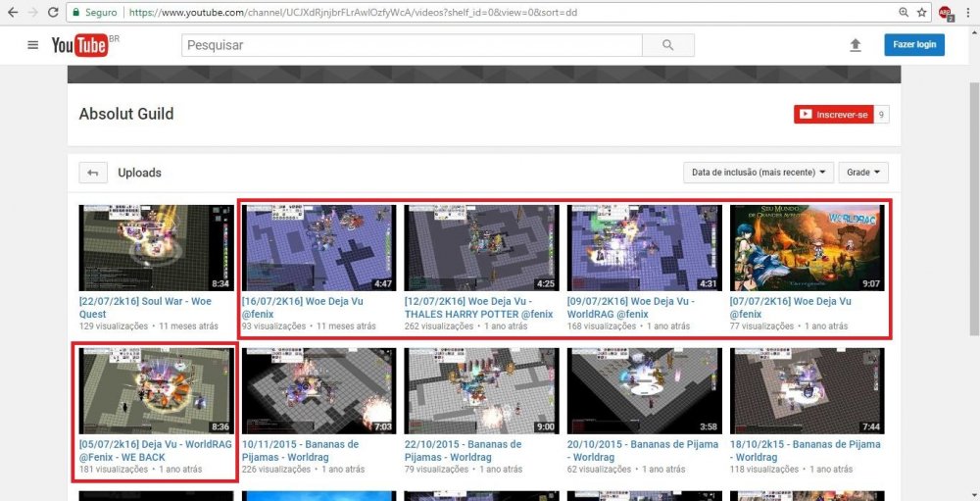Bookmark the page with the star icon
Screen dimensions: 980x501
pyautogui.click(x=922, y=12)
